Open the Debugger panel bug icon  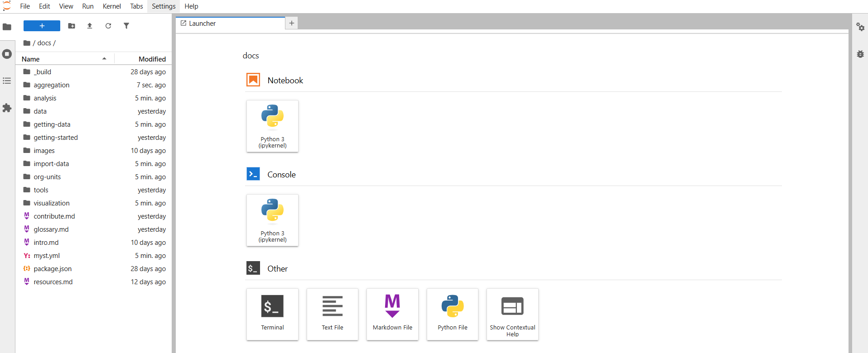point(860,54)
